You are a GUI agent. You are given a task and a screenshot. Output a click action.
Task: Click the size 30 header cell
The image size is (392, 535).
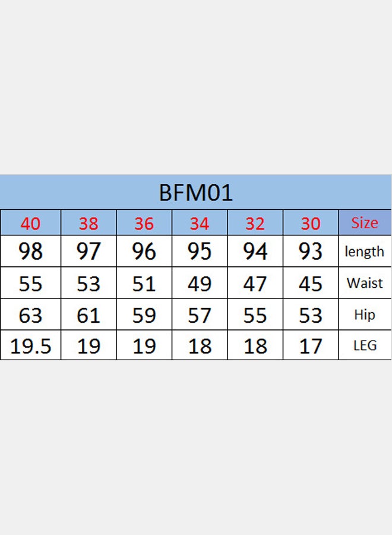pyautogui.click(x=311, y=224)
